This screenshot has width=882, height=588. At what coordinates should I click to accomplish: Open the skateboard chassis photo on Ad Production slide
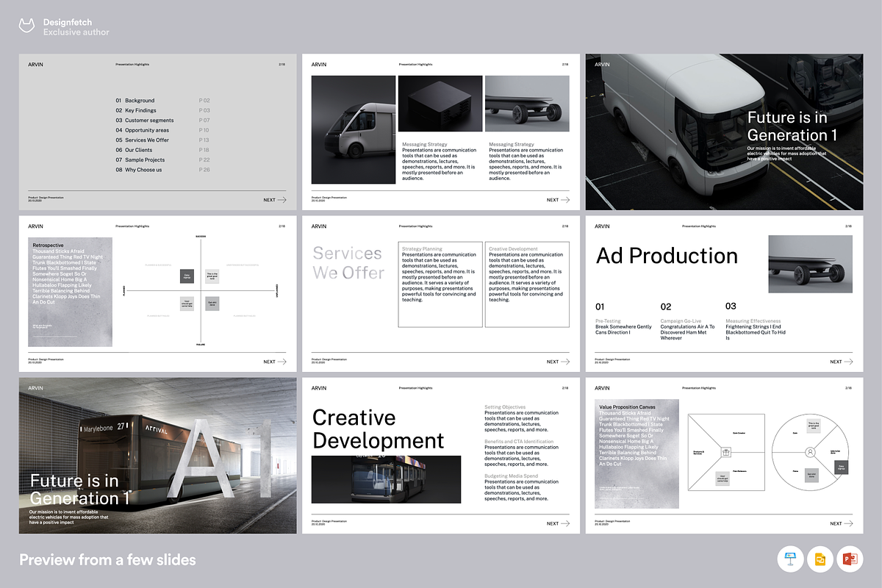click(x=811, y=263)
